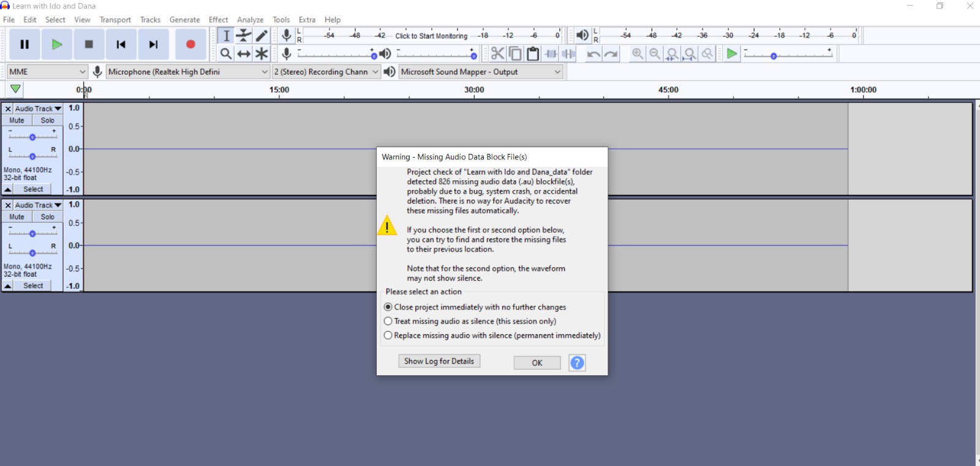Open the Tracks menu
980x466 pixels.
click(150, 20)
